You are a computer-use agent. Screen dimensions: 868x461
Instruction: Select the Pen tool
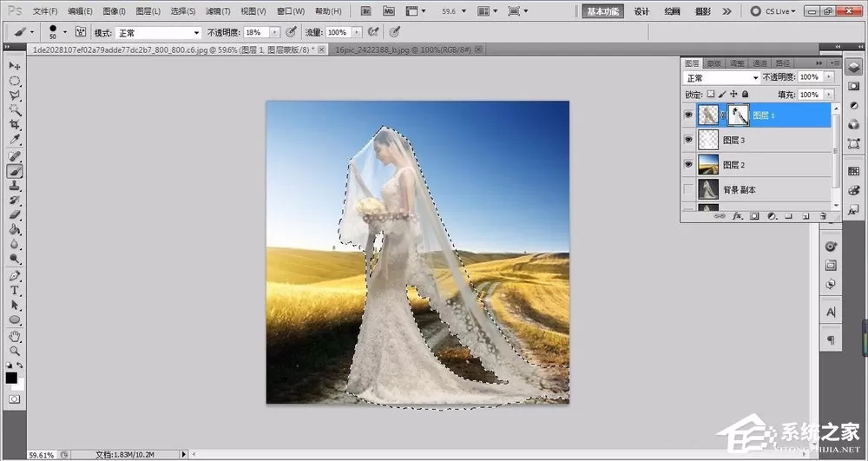[x=15, y=275]
